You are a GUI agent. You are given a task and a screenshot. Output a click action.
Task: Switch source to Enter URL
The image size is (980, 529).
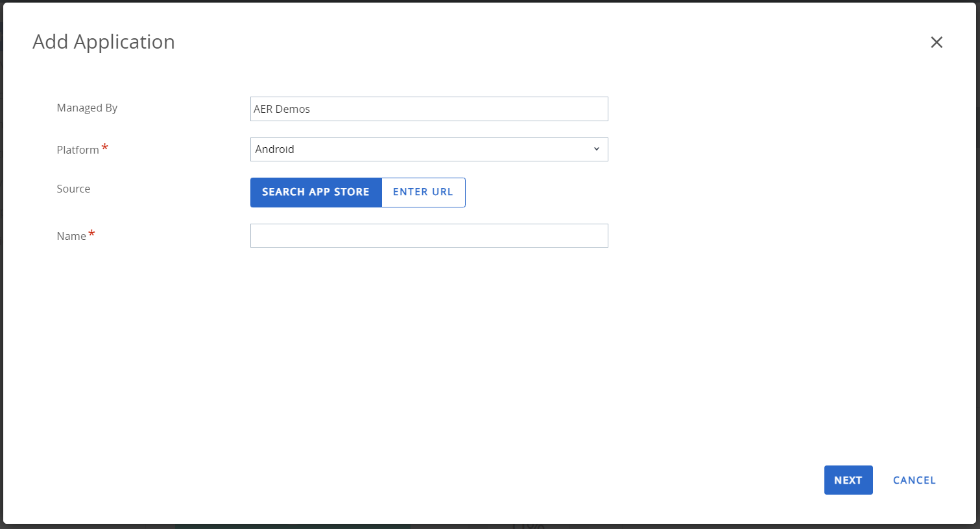coord(423,192)
